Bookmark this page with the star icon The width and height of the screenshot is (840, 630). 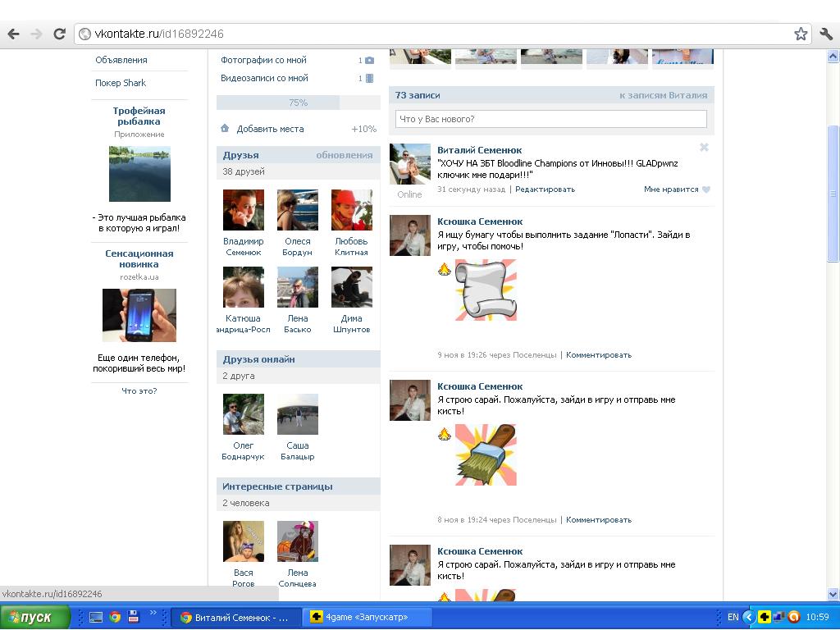pos(801,34)
